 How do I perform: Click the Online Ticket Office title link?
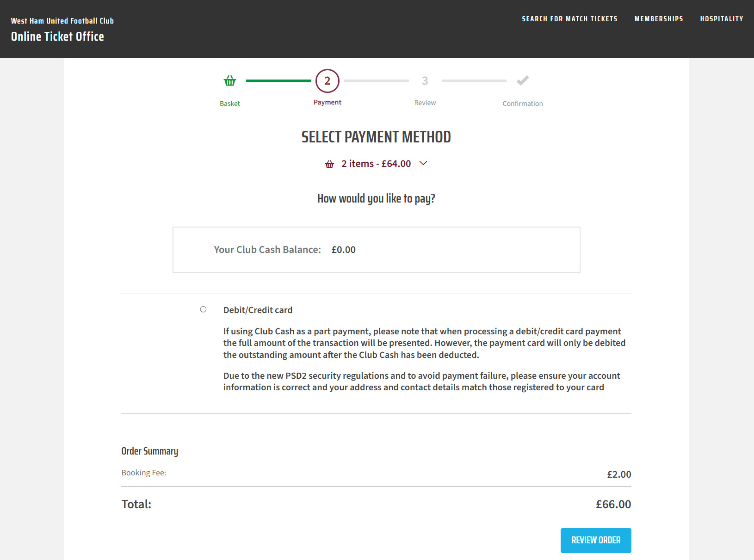[57, 37]
